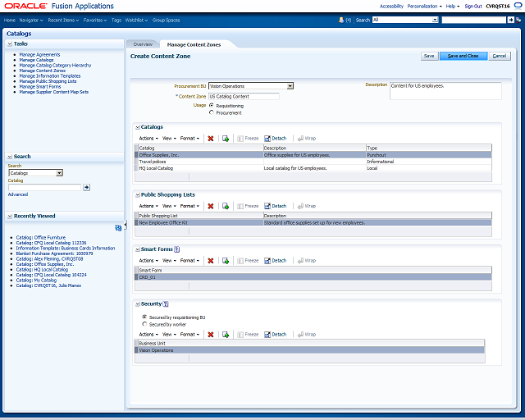Delete row in Smart Forms toolbar
This screenshot has width=525, height=420.
point(210,261)
